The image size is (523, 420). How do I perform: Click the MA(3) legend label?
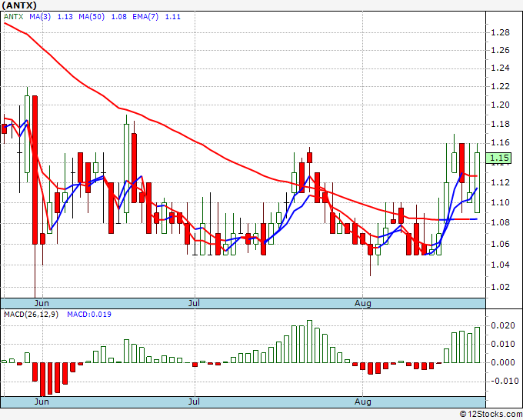click(x=40, y=17)
